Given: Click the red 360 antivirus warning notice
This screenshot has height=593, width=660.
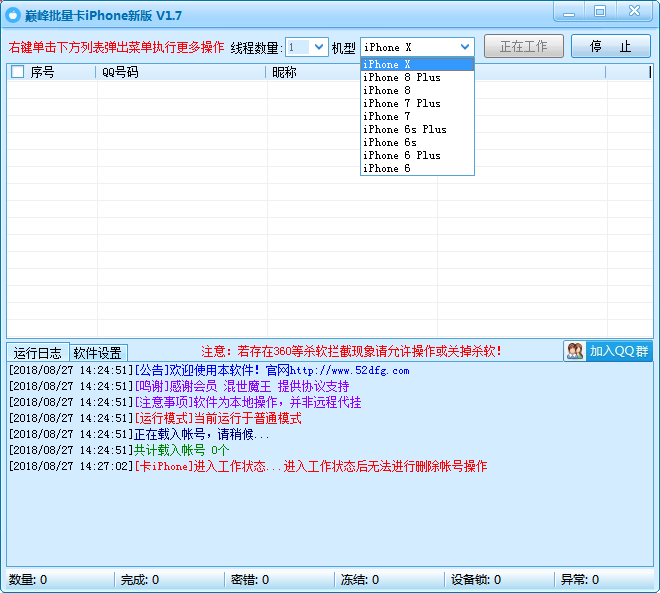Looking at the screenshot, I should 351,351.
